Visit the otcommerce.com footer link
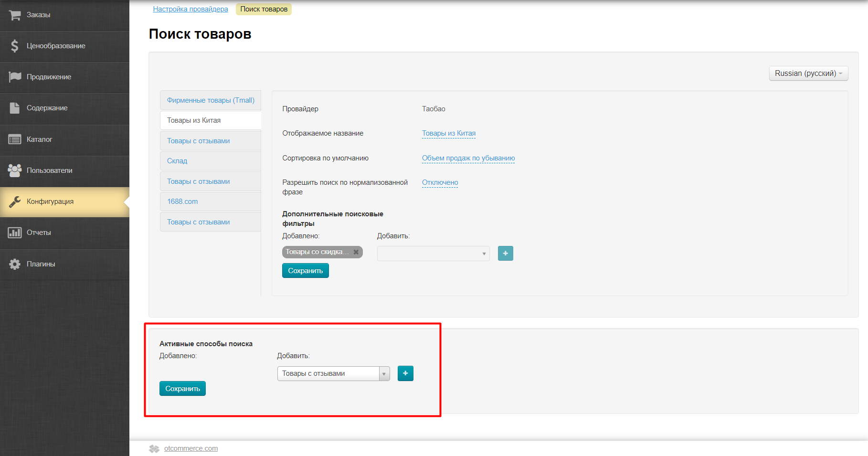The image size is (868, 456). click(x=191, y=448)
